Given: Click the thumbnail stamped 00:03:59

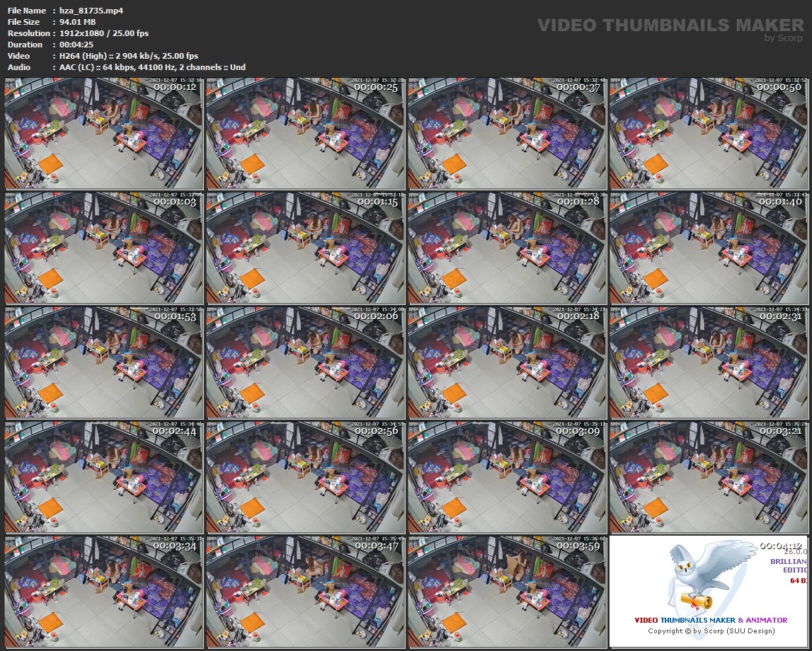Looking at the screenshot, I should [x=507, y=592].
